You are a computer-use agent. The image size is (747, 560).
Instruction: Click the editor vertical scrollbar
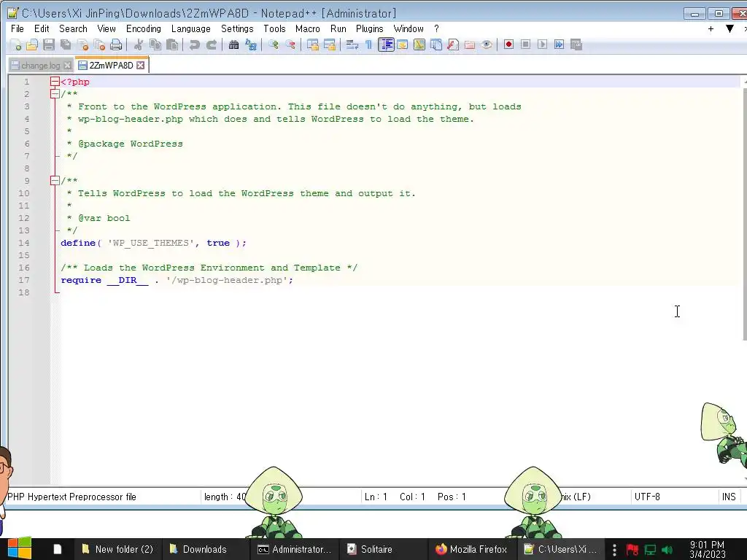point(744,214)
